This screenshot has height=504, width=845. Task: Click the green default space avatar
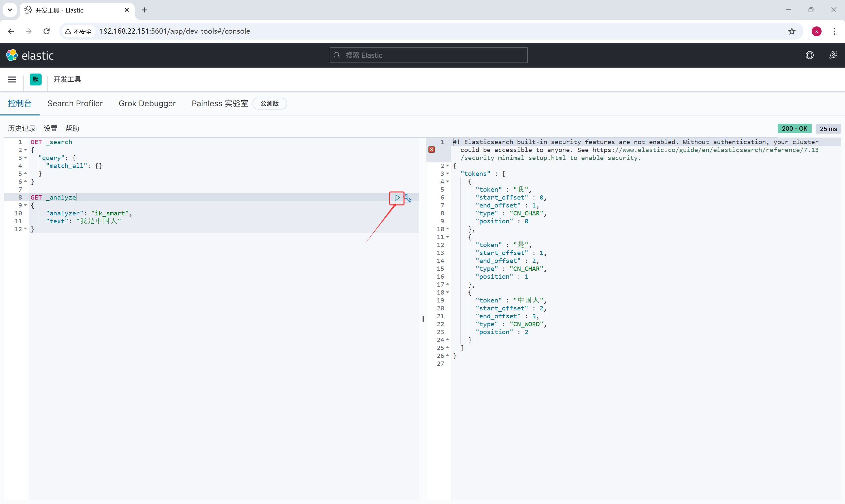click(36, 79)
